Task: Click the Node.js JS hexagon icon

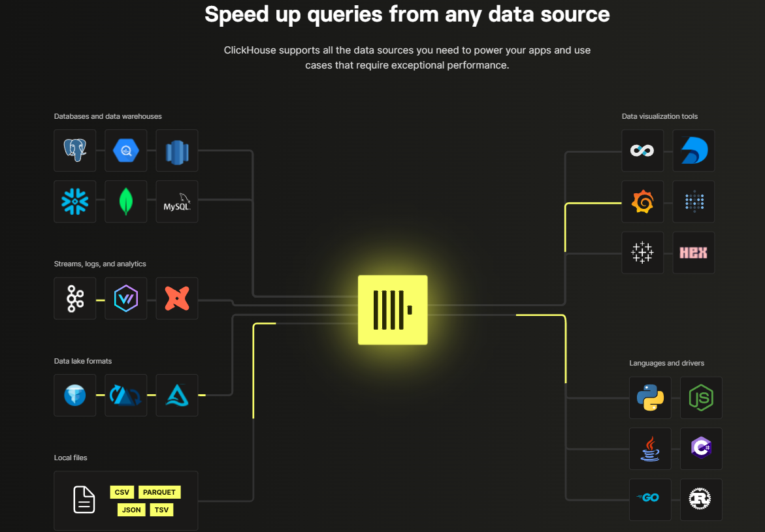Action: pos(701,398)
